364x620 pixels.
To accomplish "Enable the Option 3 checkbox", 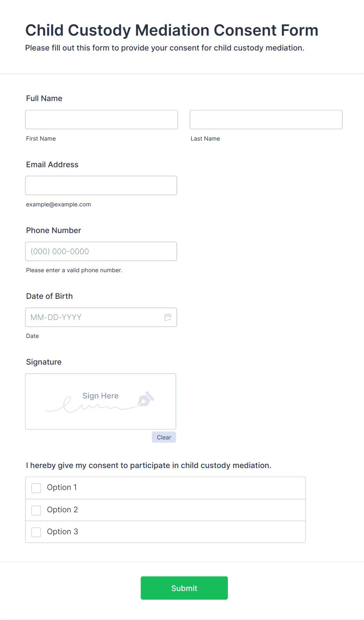I will [x=36, y=532].
